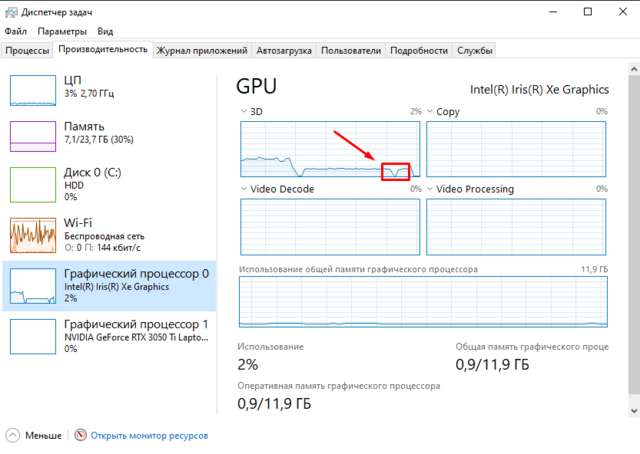Select the ЦП (CPU) graph thumbnail
The image size is (640, 454).
point(34,89)
